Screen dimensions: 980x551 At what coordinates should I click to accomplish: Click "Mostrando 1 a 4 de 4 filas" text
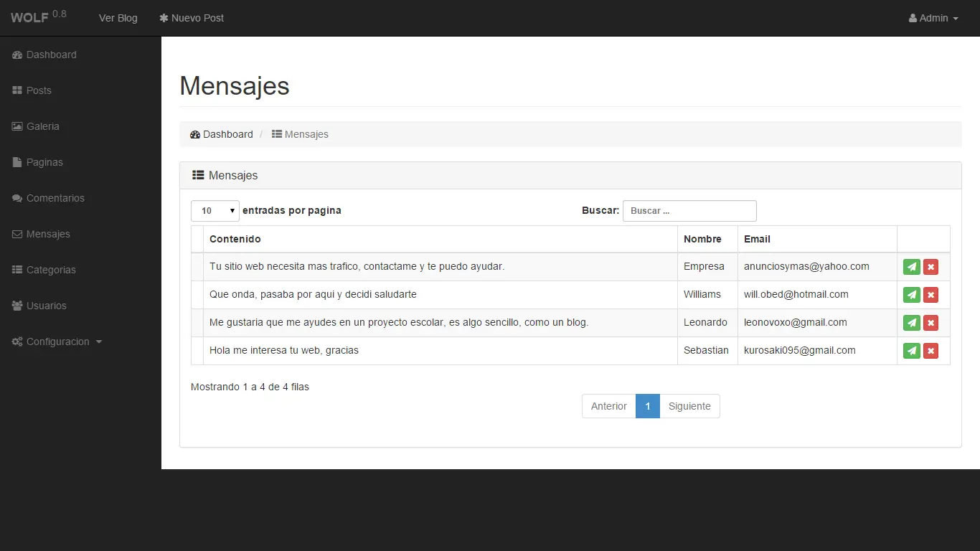click(x=250, y=387)
